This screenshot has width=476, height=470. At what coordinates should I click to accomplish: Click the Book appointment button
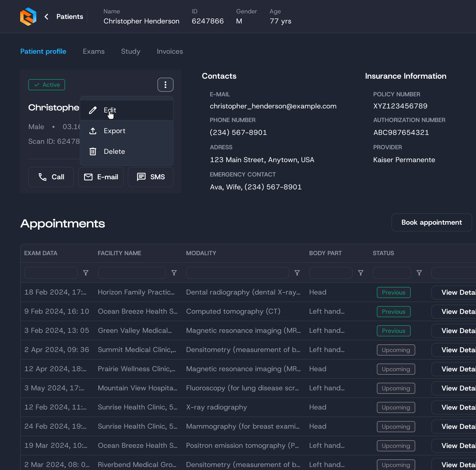(x=432, y=222)
